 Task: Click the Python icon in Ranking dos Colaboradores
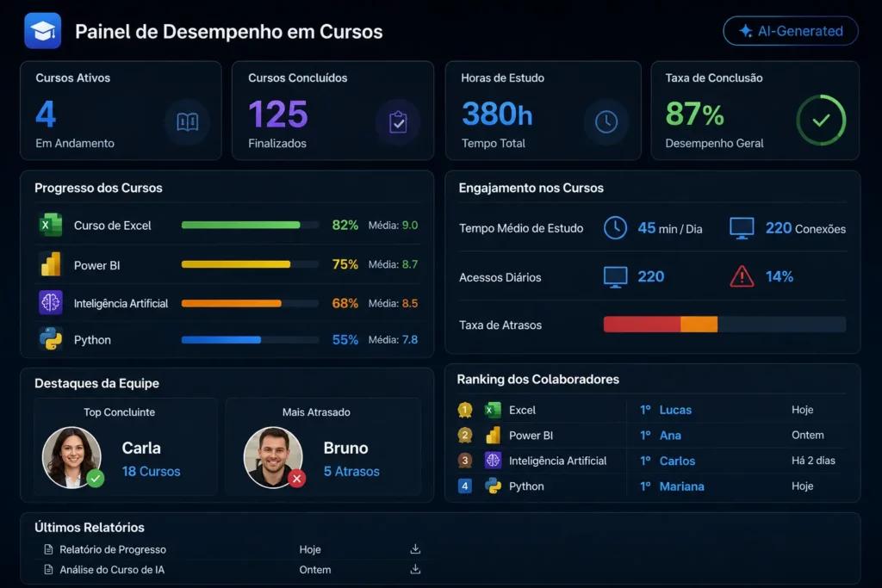pyautogui.click(x=493, y=486)
